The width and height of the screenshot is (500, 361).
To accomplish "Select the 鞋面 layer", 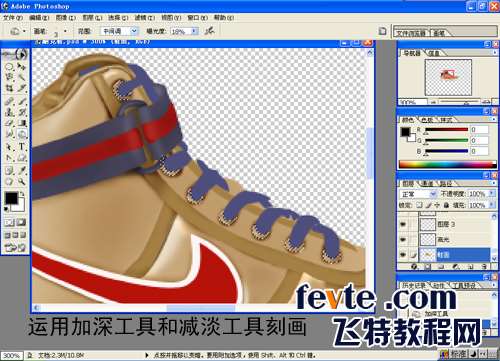I will [454, 255].
